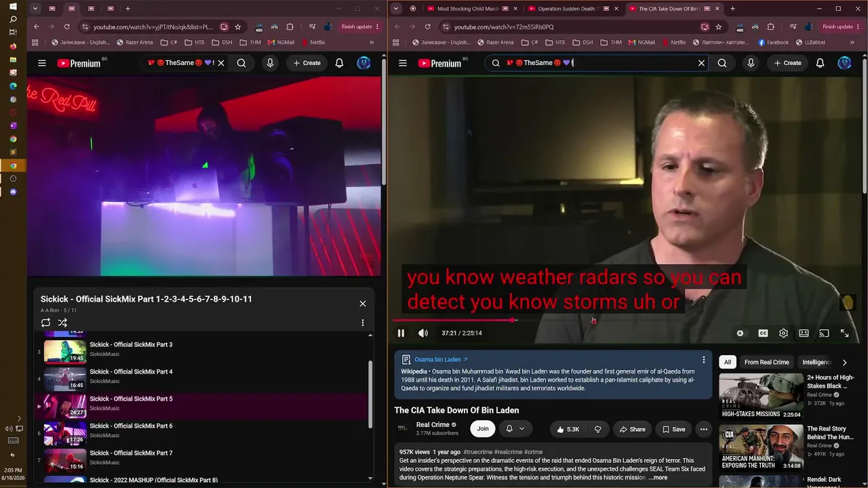Cast the video with Play on TV icon
This screenshot has width=868, height=488.
coord(824,333)
